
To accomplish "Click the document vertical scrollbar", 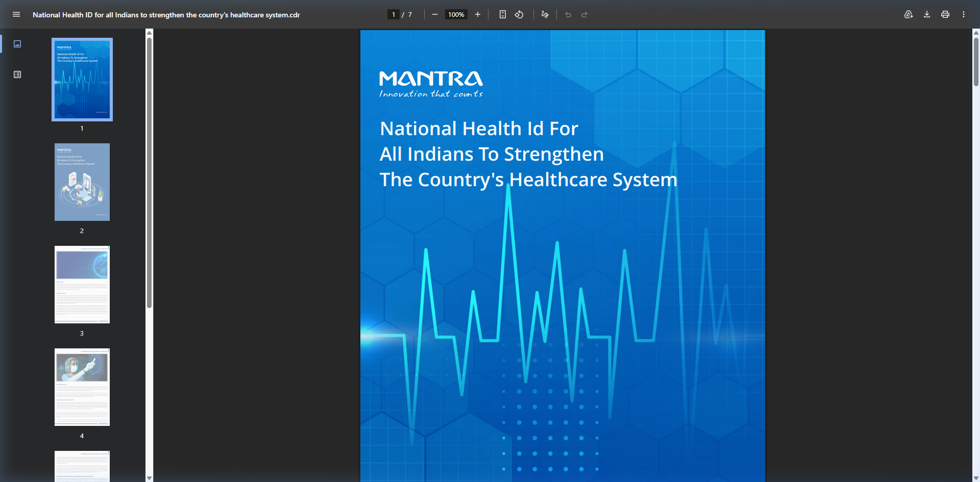I will pyautogui.click(x=976, y=61).
